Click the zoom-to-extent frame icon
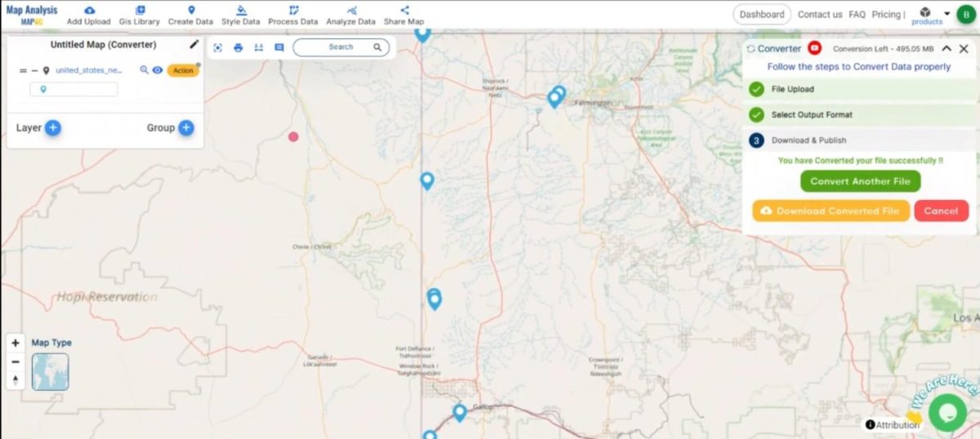980x439 pixels. 218,47
